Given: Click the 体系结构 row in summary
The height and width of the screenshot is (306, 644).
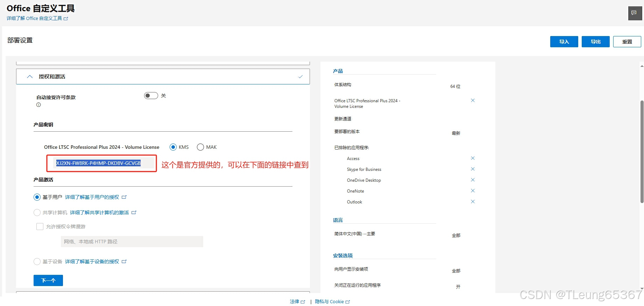Looking at the screenshot, I should pyautogui.click(x=397, y=85).
